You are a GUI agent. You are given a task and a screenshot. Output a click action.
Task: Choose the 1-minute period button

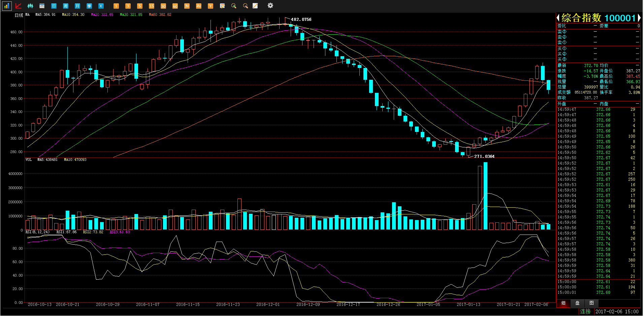point(116,6)
